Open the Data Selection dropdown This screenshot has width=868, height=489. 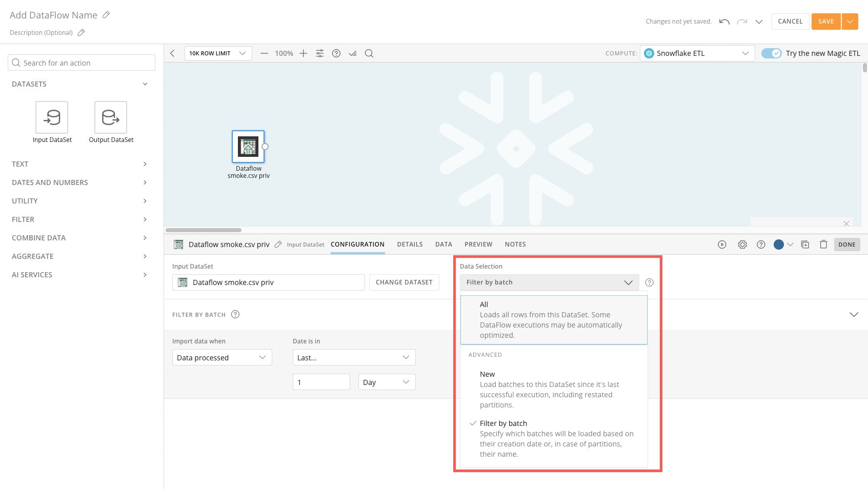[x=549, y=282]
